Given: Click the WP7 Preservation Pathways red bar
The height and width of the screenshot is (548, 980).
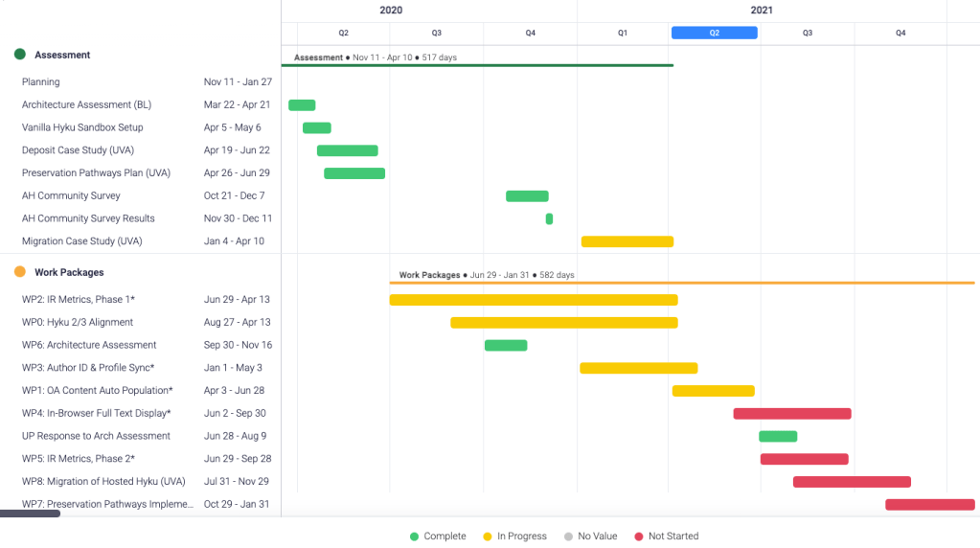Looking at the screenshot, I should pyautogui.click(x=929, y=504).
